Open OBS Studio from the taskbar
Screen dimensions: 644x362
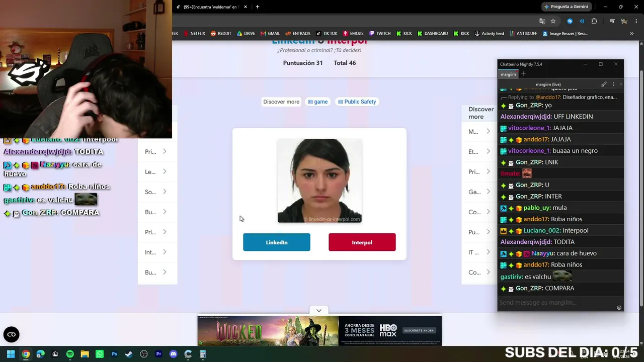coord(144,354)
